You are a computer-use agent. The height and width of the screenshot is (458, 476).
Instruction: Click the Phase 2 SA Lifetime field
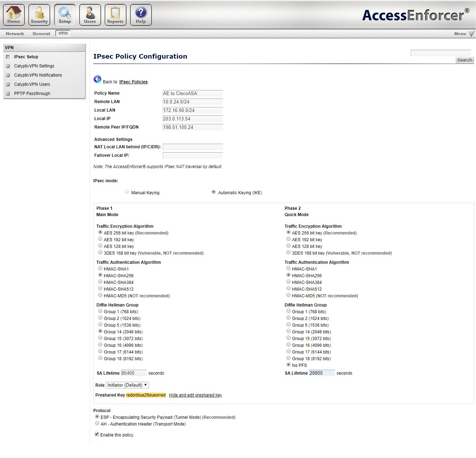tap(321, 373)
